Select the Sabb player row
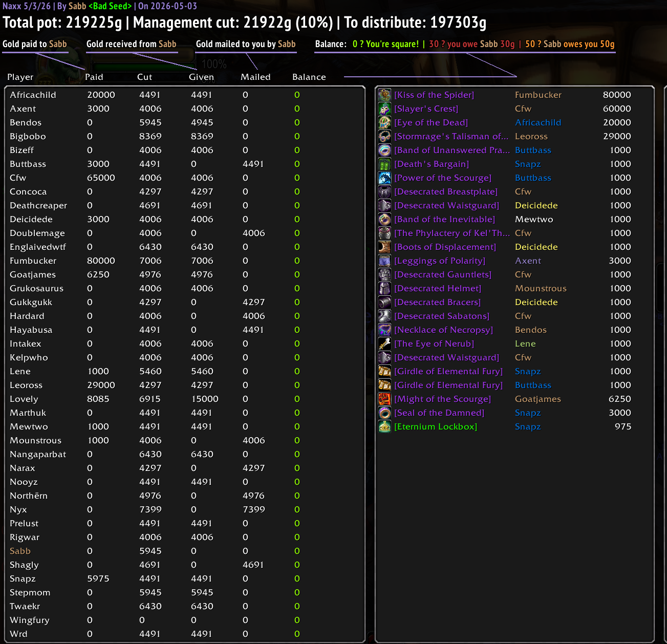 tap(185, 551)
